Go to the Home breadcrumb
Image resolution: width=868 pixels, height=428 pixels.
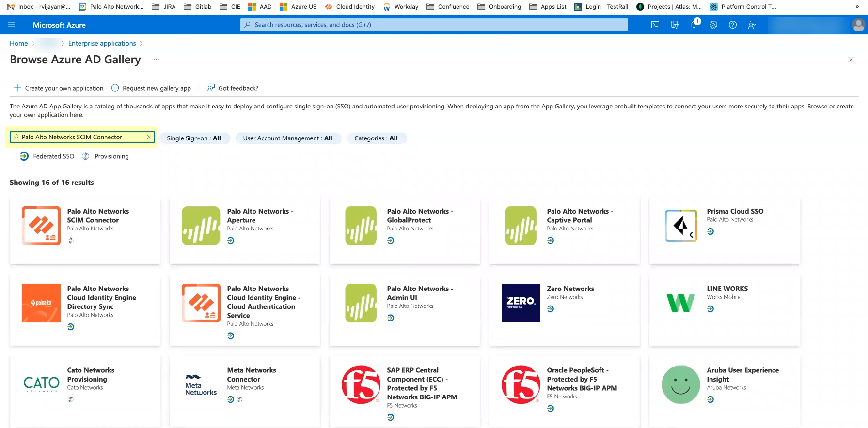(x=19, y=43)
